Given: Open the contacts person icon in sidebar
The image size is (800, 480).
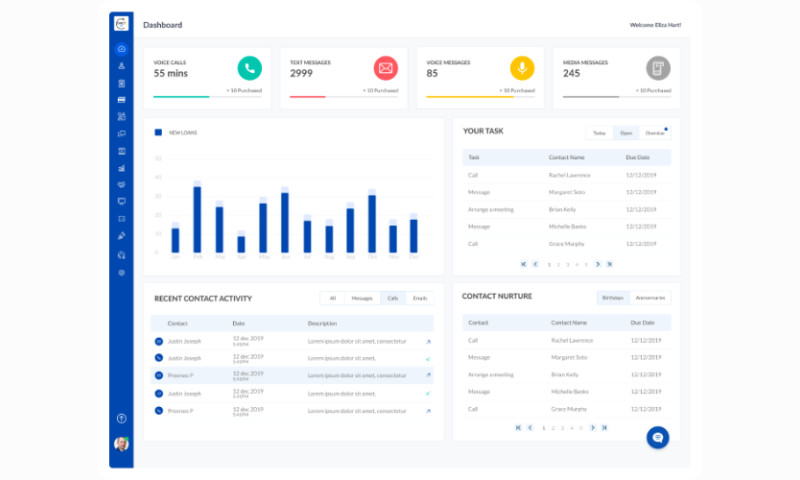Looking at the screenshot, I should pyautogui.click(x=121, y=66).
